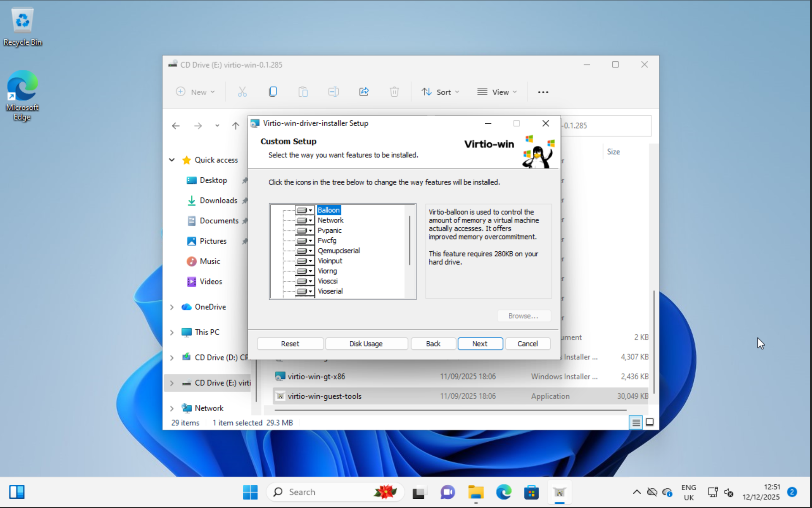Screen dimensions: 812x508
Task: Select the Fwcfg feature label
Action: pos(327,241)
